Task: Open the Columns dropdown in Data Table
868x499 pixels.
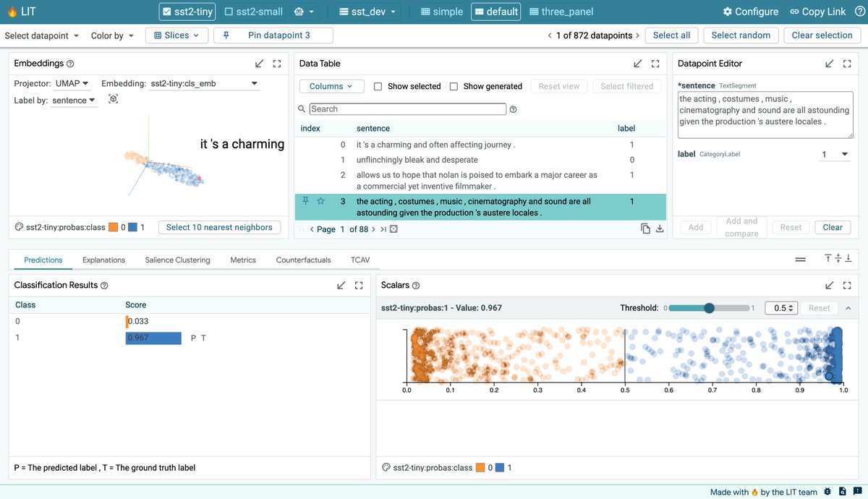Action: (331, 86)
